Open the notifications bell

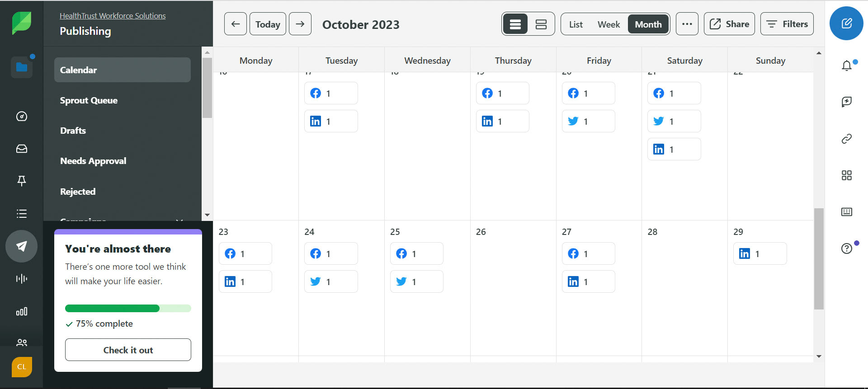point(847,66)
